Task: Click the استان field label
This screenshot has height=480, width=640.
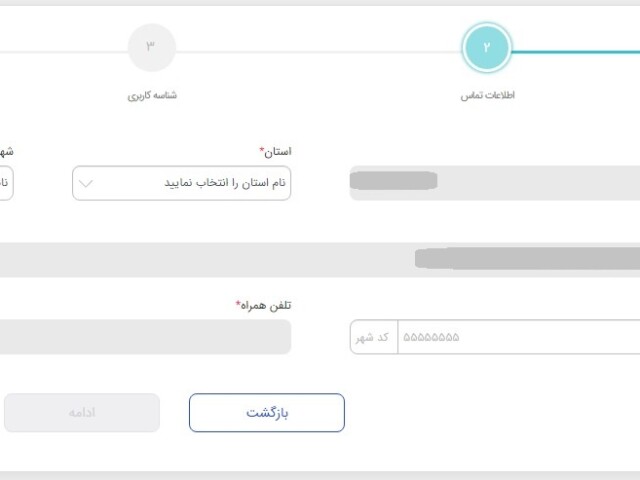Action: click(275, 151)
